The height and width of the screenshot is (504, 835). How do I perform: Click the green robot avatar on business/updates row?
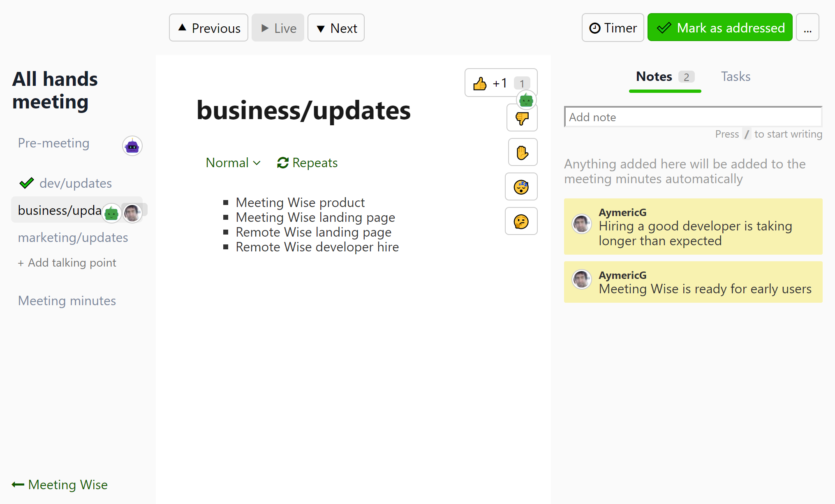point(111,213)
